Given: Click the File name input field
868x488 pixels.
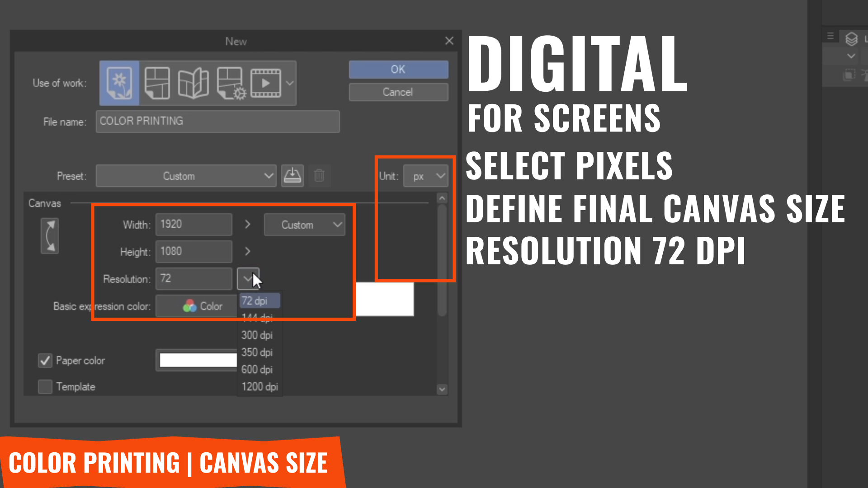Looking at the screenshot, I should tap(218, 121).
